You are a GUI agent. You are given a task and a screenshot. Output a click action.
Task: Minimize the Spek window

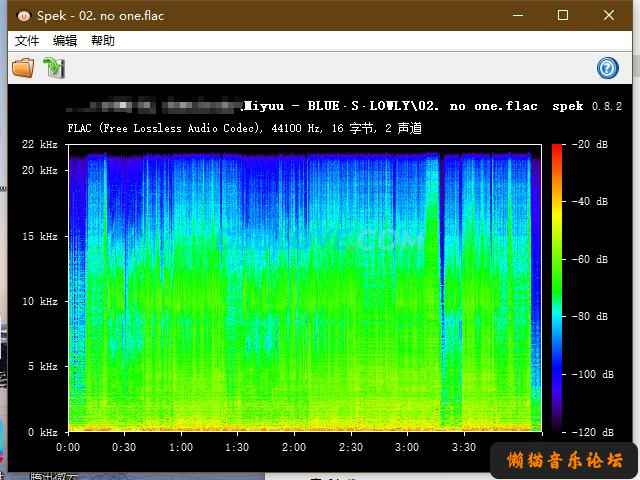click(518, 16)
